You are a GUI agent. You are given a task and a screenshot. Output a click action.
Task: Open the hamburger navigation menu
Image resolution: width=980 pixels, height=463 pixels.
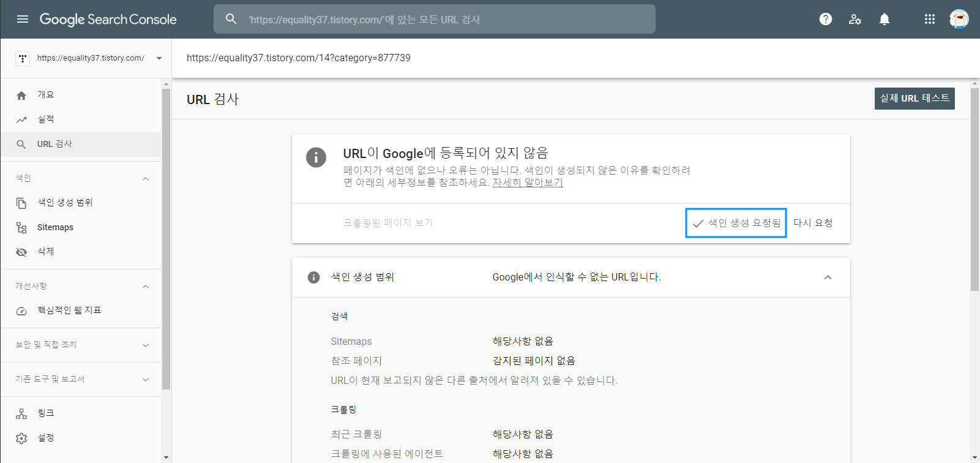pyautogui.click(x=23, y=19)
